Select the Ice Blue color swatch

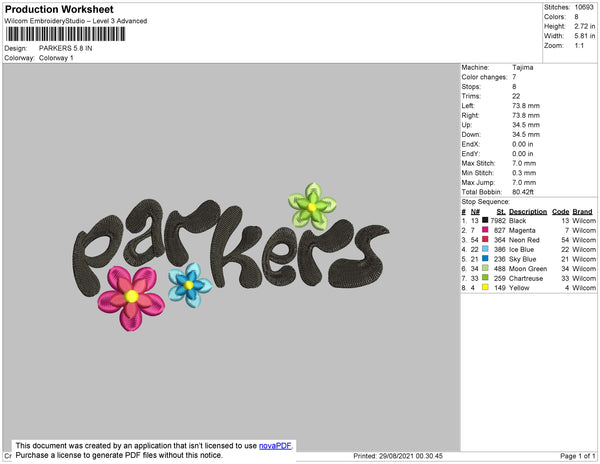point(485,249)
